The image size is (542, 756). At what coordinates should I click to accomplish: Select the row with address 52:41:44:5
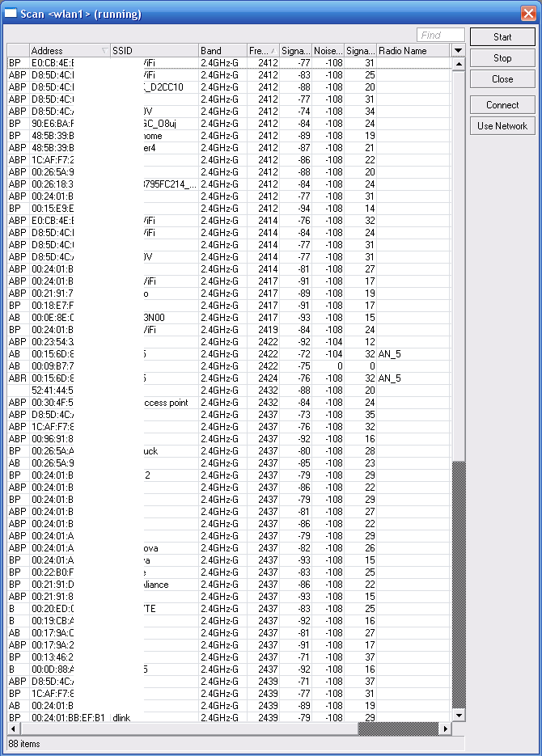[x=229, y=391]
